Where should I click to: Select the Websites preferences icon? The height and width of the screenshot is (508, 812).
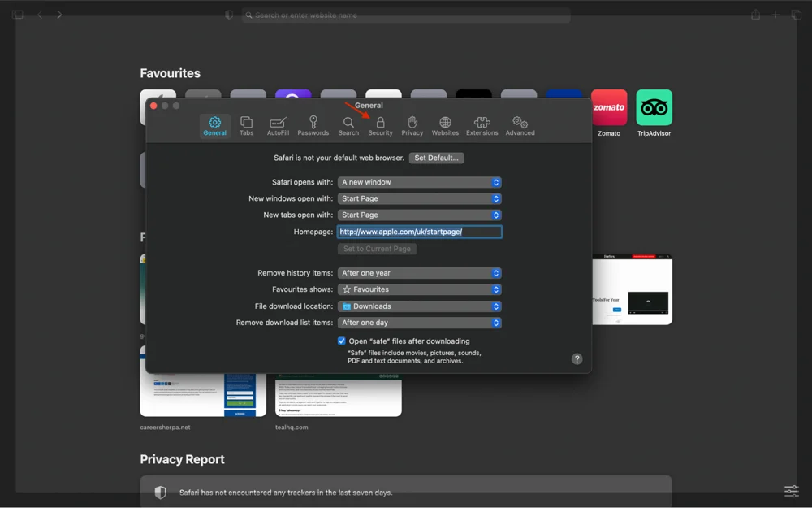point(445,126)
